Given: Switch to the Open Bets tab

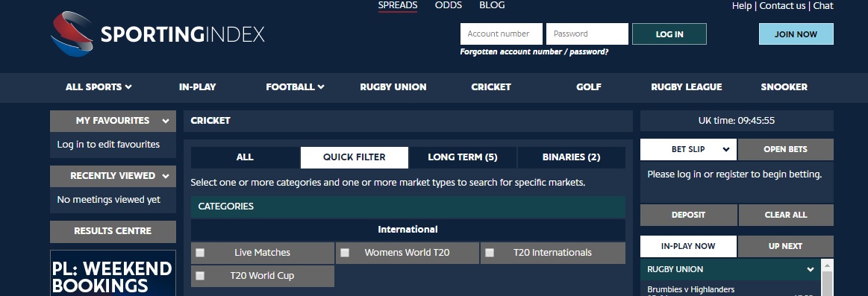Looking at the screenshot, I should click(x=785, y=149).
